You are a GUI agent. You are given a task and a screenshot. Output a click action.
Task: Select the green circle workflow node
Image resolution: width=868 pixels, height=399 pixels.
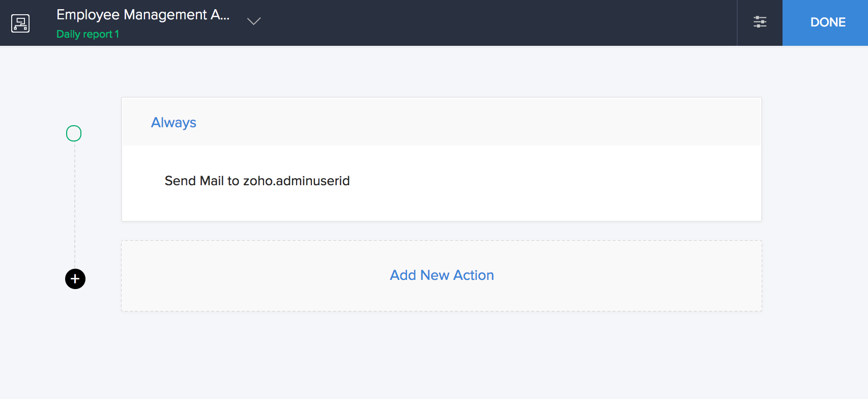point(74,133)
